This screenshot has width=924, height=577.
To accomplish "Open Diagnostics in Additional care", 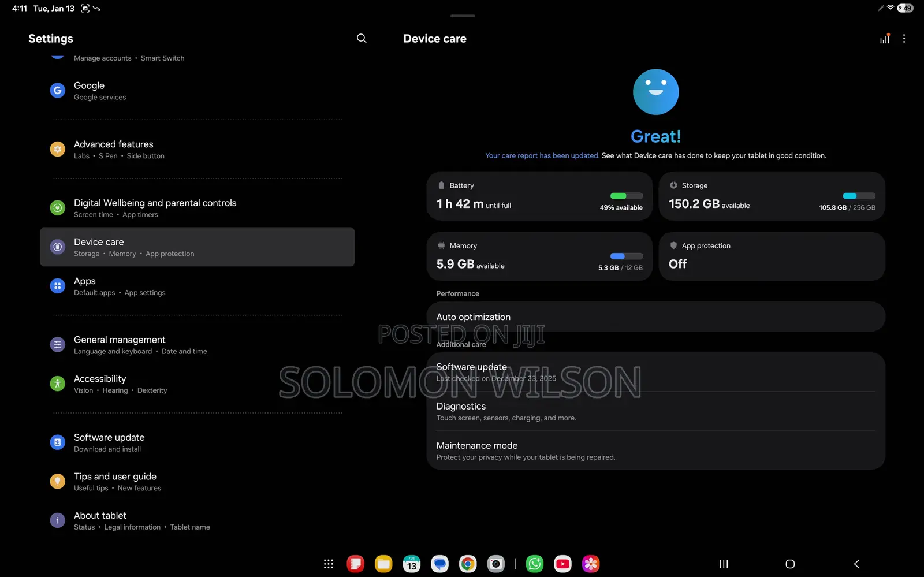I will pyautogui.click(x=655, y=411).
